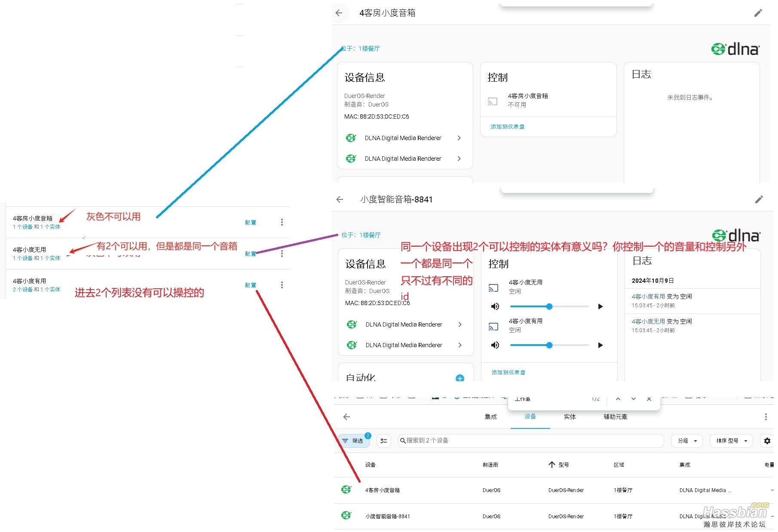Click 添加到仪表盘 in 4客房小度音箱 control card
778x532 pixels.
[x=507, y=127]
